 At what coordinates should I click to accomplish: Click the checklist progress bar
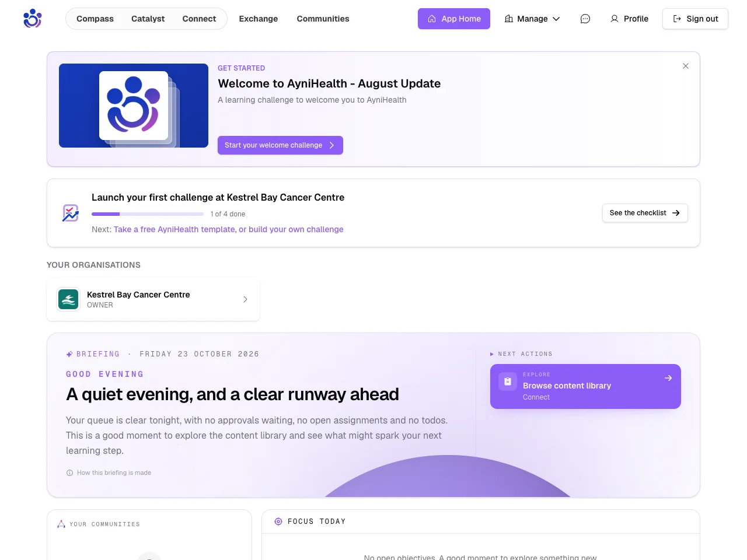[x=148, y=214]
